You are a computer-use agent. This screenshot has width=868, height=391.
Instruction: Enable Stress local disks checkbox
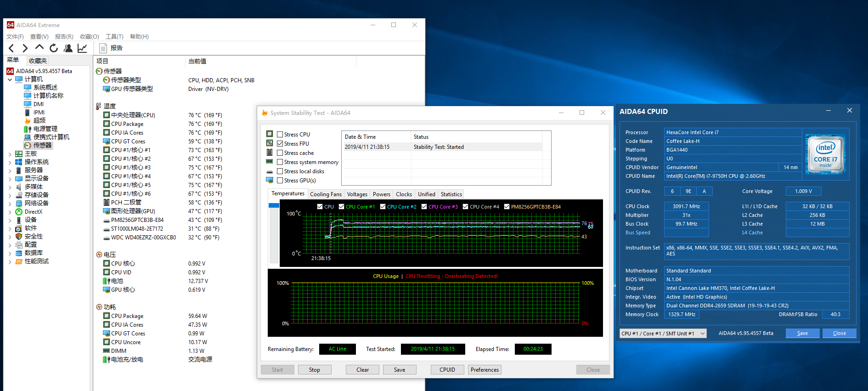tap(280, 171)
